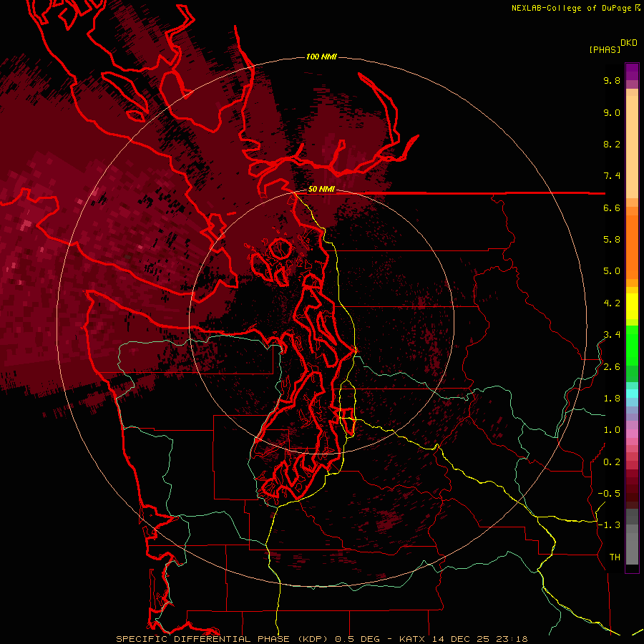The image size is (644, 644).
Task: Click the pink segment of color bar
Action: click(x=632, y=434)
